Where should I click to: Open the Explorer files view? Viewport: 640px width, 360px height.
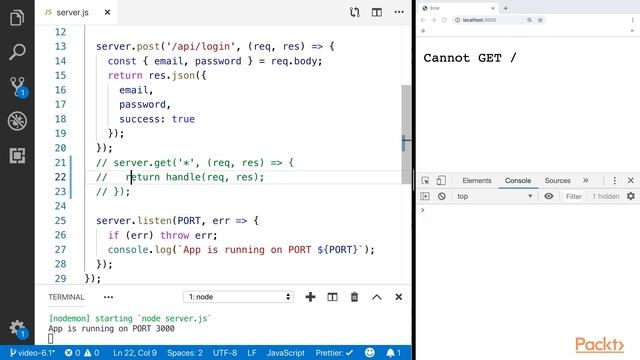pos(17,18)
